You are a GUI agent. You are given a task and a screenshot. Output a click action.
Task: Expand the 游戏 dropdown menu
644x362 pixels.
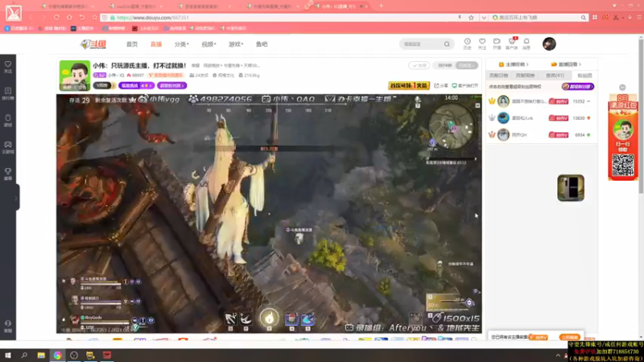[x=236, y=44]
